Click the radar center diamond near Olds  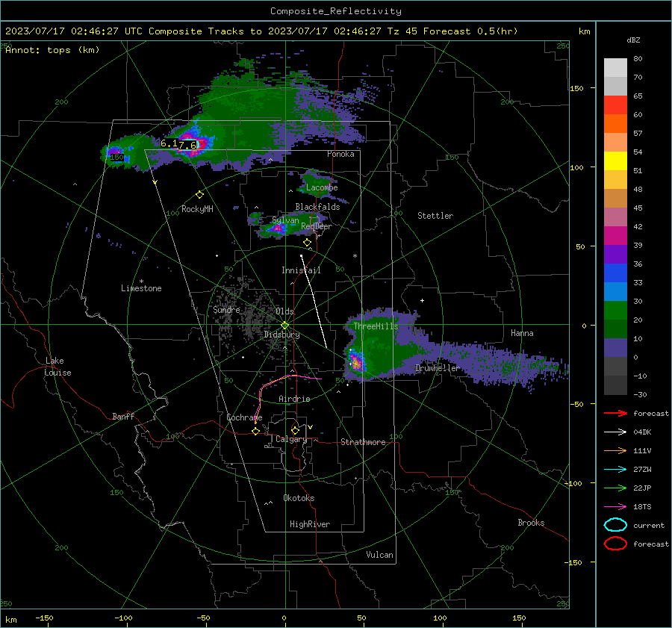point(285,325)
